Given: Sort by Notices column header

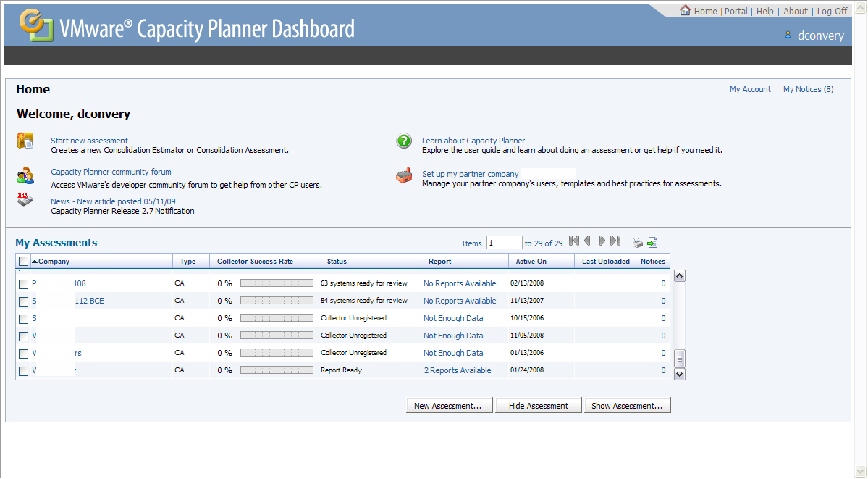Looking at the screenshot, I should click(653, 261).
